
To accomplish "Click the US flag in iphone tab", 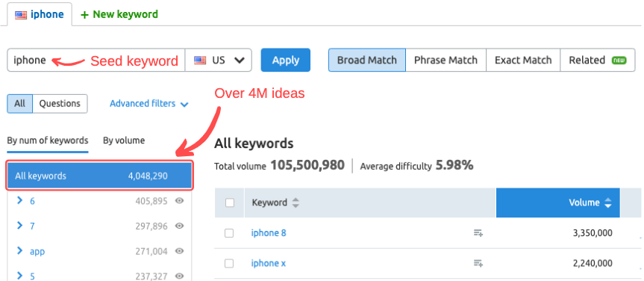I will (x=21, y=15).
